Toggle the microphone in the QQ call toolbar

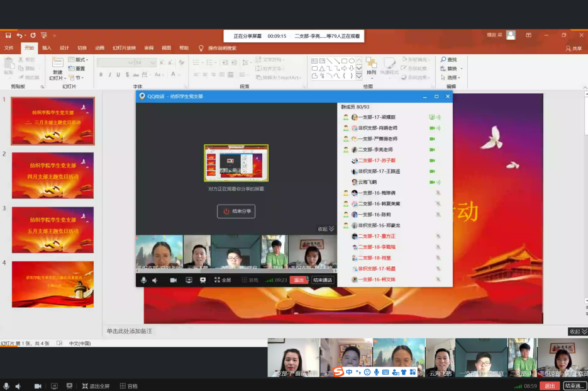pyautogui.click(x=143, y=280)
